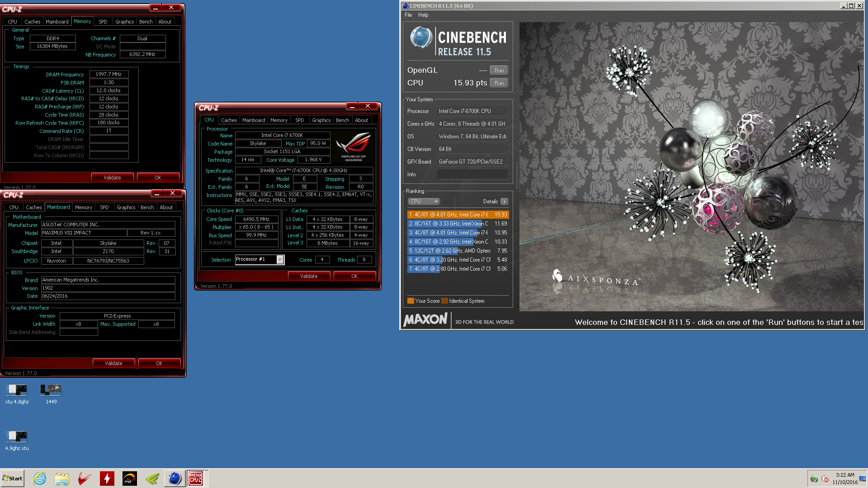Click the Republic of Gamers logo in CPU-Z
The height and width of the screenshot is (488, 868).
coord(354,147)
